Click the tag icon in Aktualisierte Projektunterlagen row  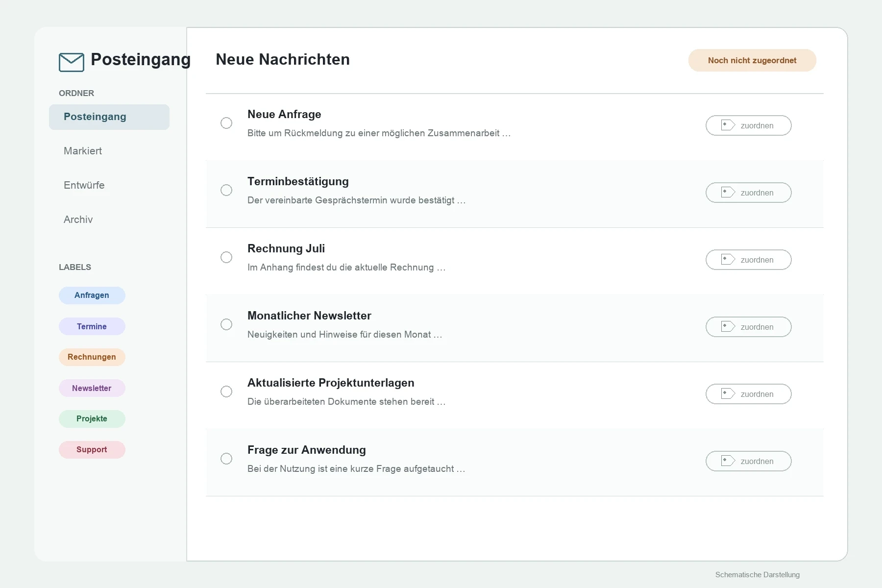point(728,394)
